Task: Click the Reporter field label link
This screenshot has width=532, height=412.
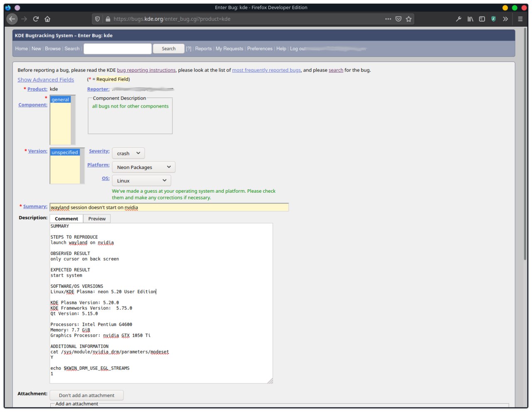Action: [99, 89]
